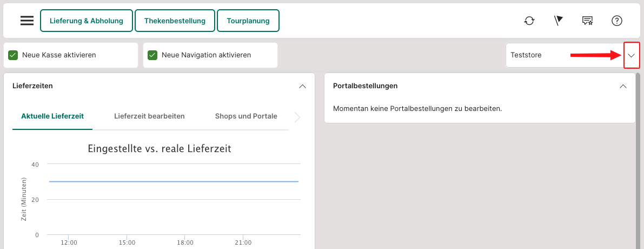The image size is (644, 249).
Task: Select the Aktuelle Lieferzeit tab
Action: click(52, 116)
